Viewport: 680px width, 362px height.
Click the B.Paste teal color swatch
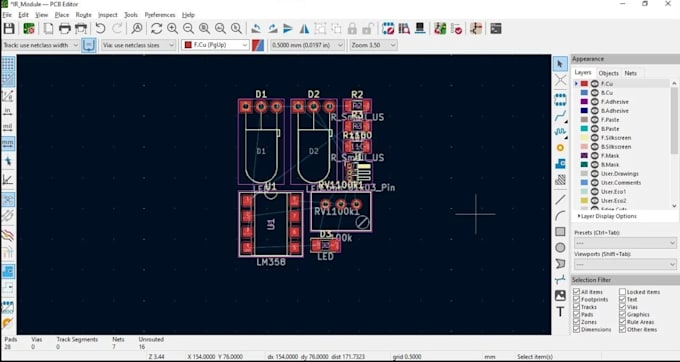point(584,129)
